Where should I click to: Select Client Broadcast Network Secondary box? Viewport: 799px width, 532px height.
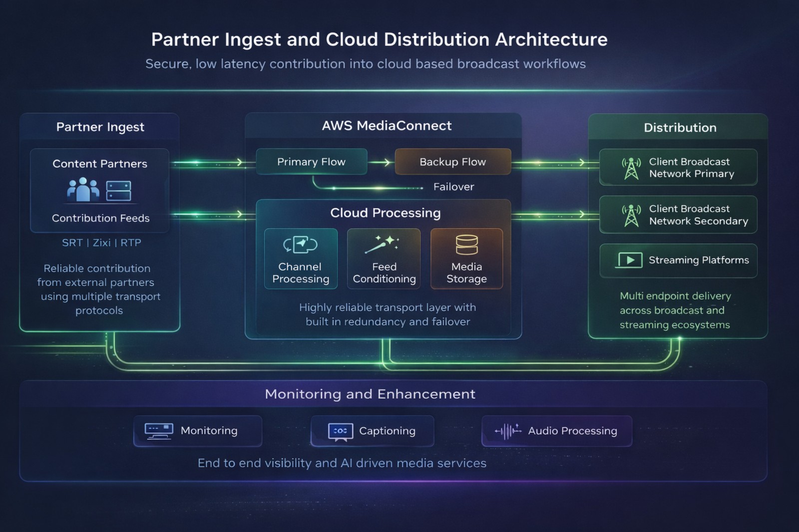click(x=678, y=215)
